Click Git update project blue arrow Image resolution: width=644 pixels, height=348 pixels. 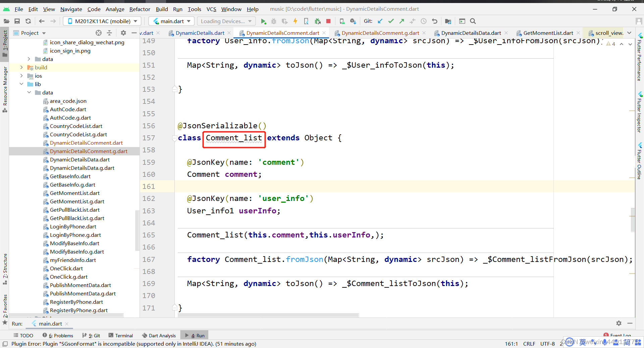380,21
